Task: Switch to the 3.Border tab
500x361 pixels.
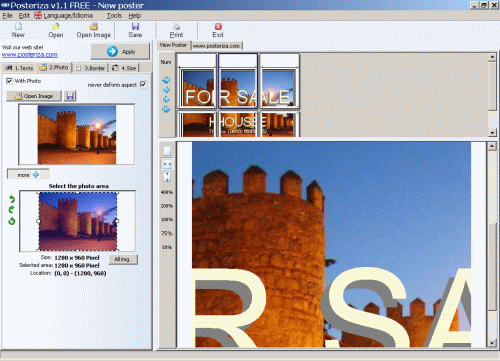Action: [x=90, y=68]
